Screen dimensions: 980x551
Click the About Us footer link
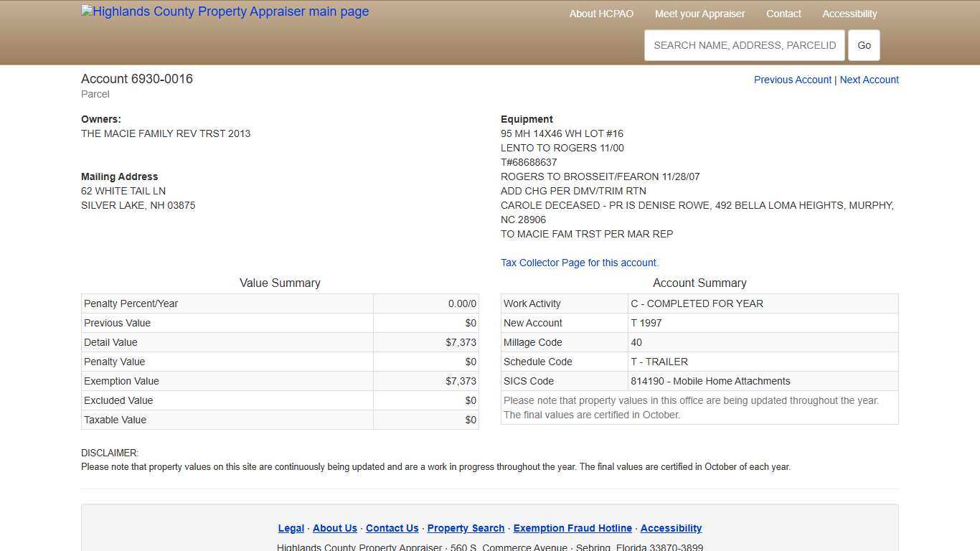pyautogui.click(x=334, y=528)
